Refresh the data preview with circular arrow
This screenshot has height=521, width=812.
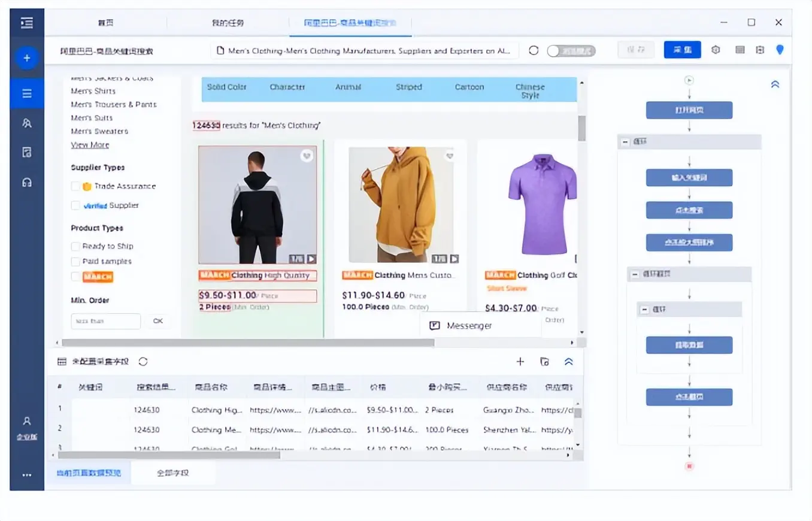tap(143, 361)
